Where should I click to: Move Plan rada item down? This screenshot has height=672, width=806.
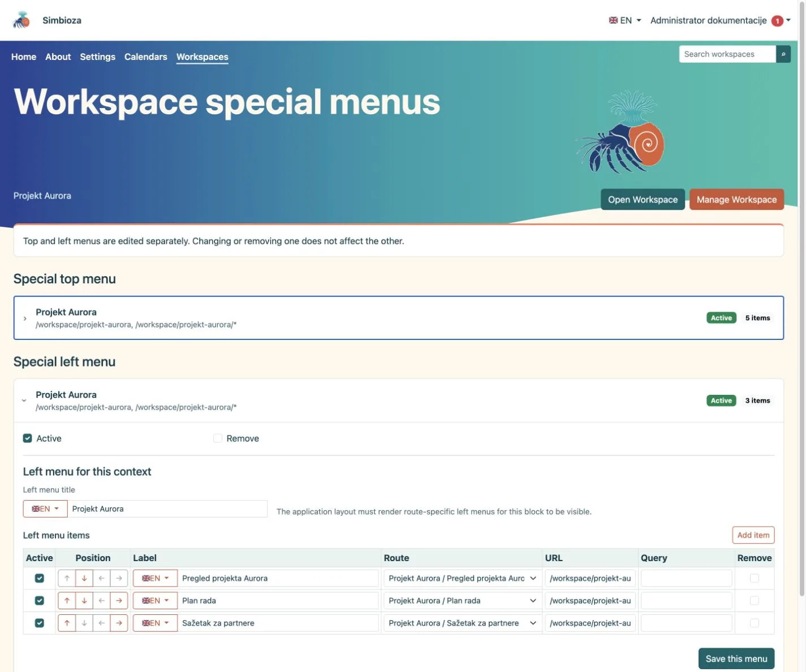tap(84, 601)
